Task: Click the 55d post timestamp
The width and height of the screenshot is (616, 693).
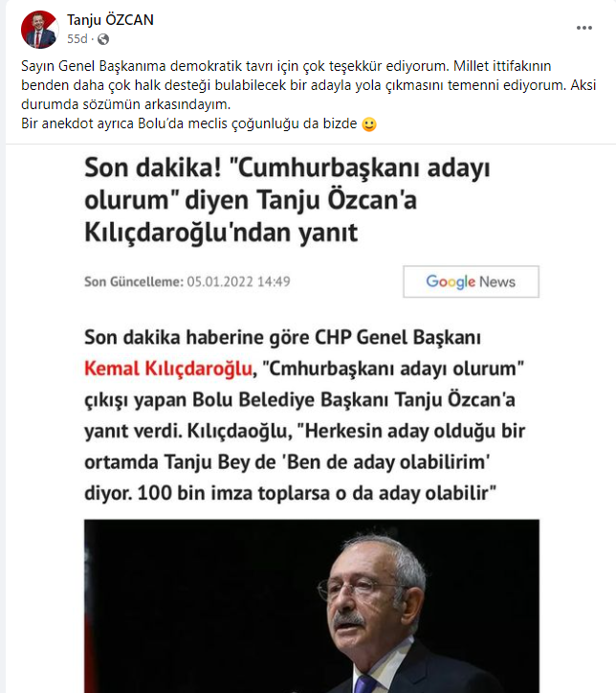Action: [77, 39]
